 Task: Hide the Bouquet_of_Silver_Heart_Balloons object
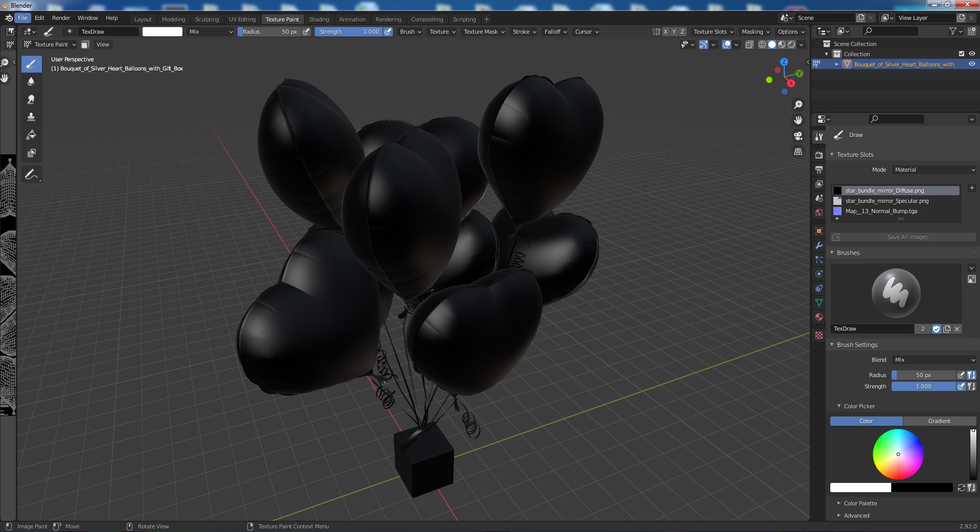[972, 64]
